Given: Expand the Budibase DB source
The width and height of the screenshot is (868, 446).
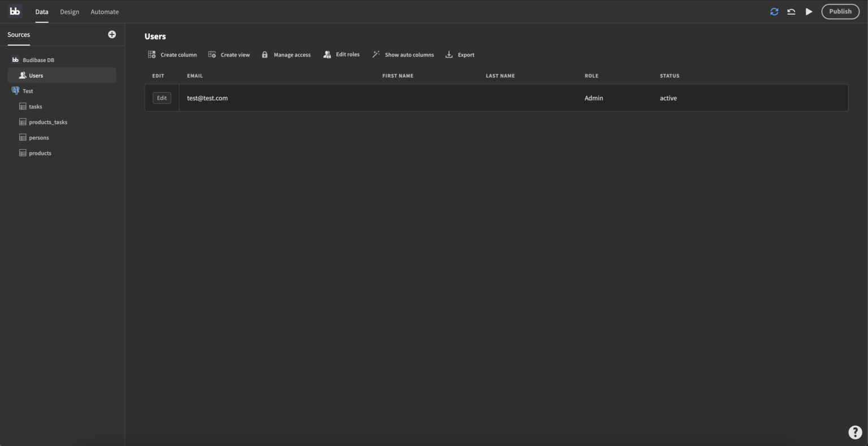Looking at the screenshot, I should pos(38,59).
